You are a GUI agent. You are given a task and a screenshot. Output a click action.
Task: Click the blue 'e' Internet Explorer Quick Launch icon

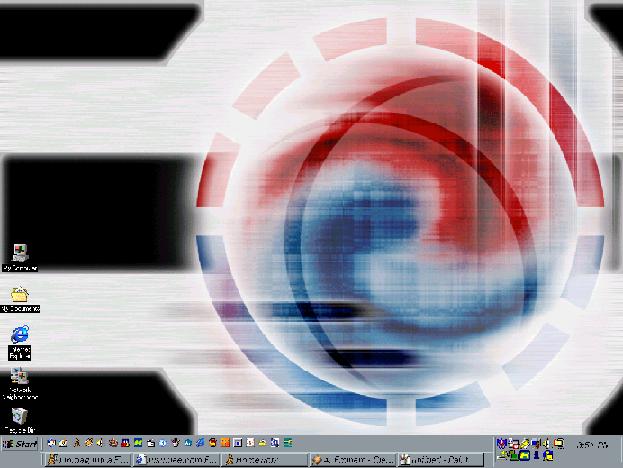point(199,443)
